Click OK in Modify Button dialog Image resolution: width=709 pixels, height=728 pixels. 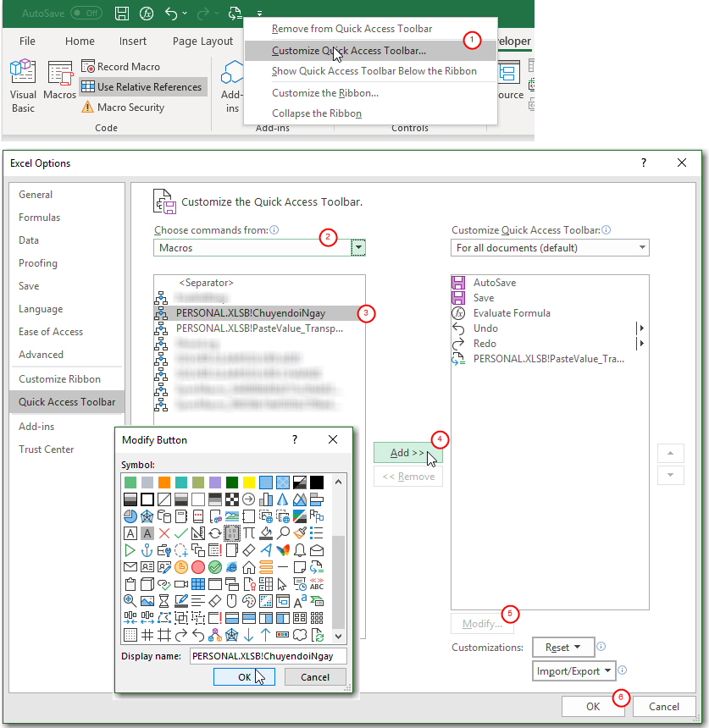[x=245, y=677]
